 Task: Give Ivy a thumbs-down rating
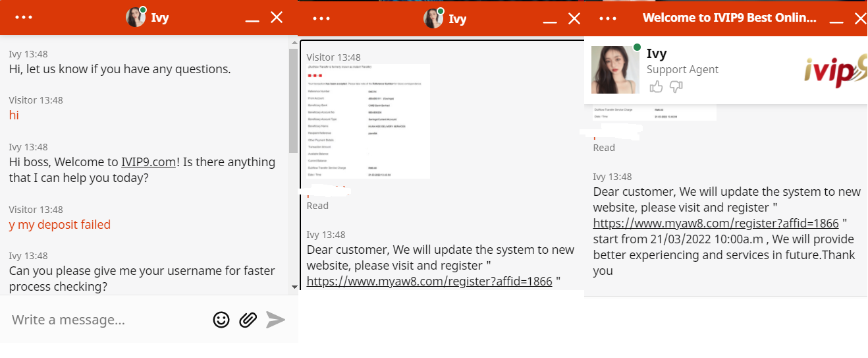[x=676, y=86]
